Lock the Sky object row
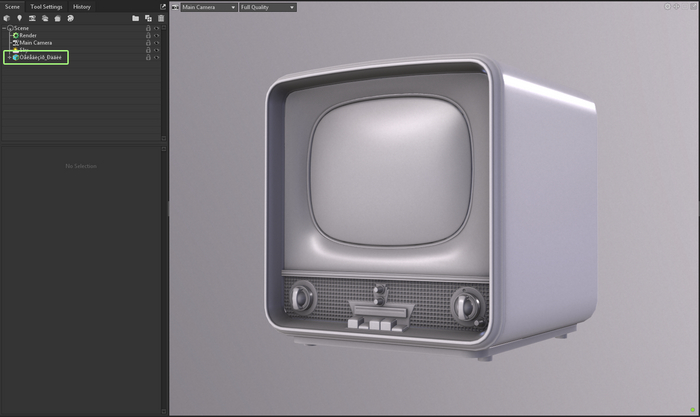Image resolution: width=700 pixels, height=417 pixels. (x=148, y=50)
